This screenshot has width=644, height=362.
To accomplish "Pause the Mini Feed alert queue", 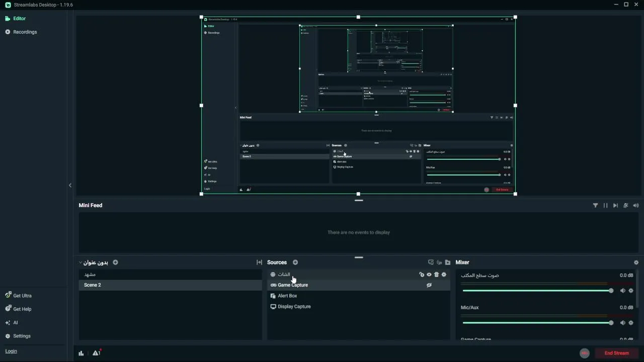I will [x=605, y=205].
